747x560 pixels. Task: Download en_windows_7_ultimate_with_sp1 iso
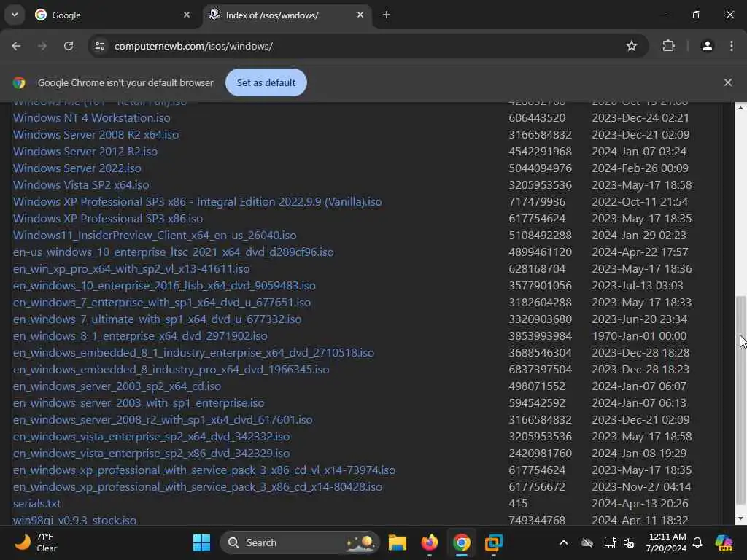157,319
